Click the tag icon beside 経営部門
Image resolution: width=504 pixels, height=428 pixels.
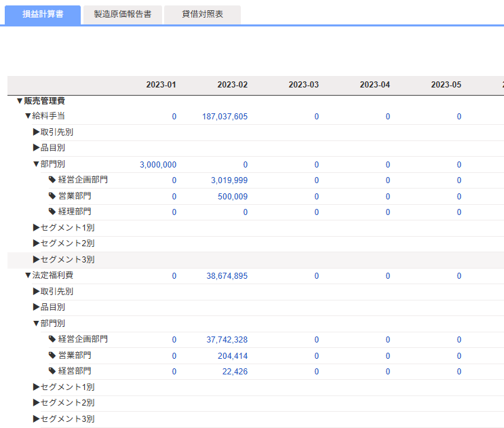[x=52, y=371]
